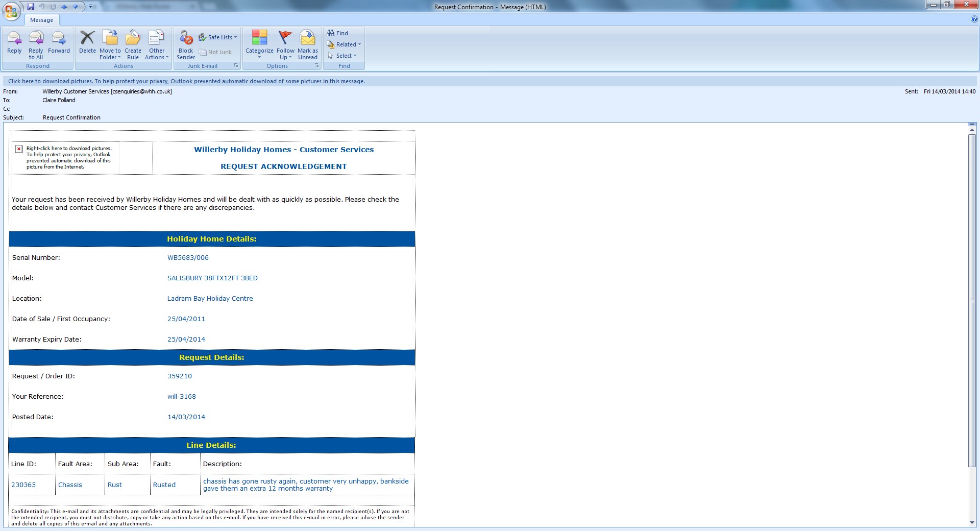Click location Ladram Bay Holiday Centre
The height and width of the screenshot is (531, 980).
tap(210, 299)
